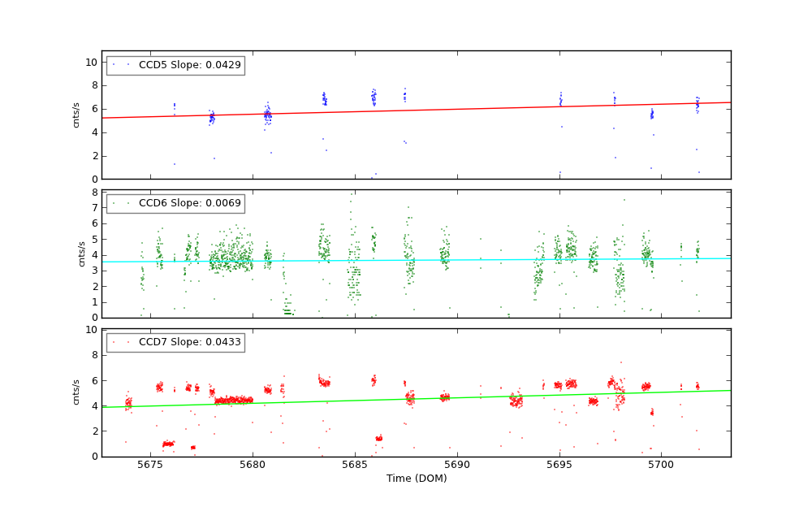Click the CCD6 Slope: 0.0069 legend
This screenshot has width=812, height=507.
click(x=175, y=203)
